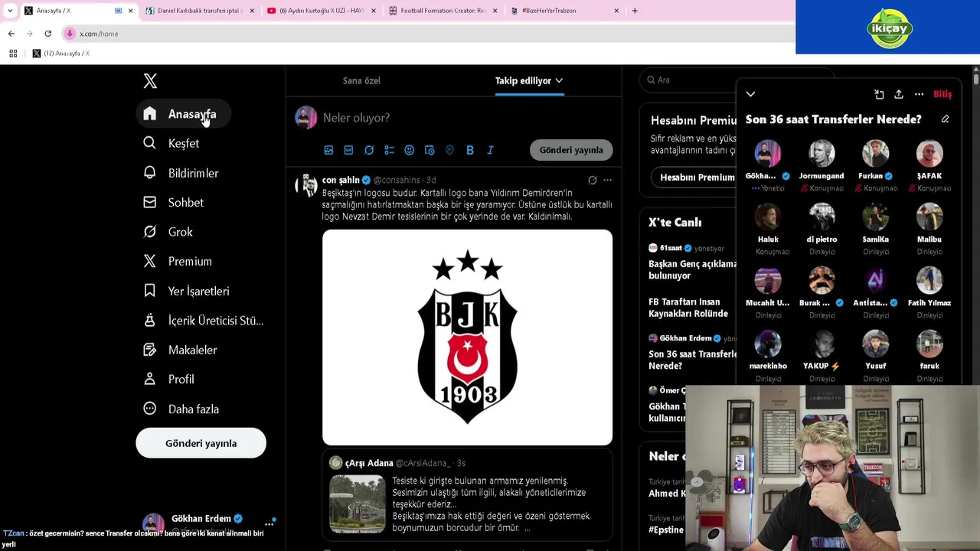Open Profil page

click(x=169, y=379)
